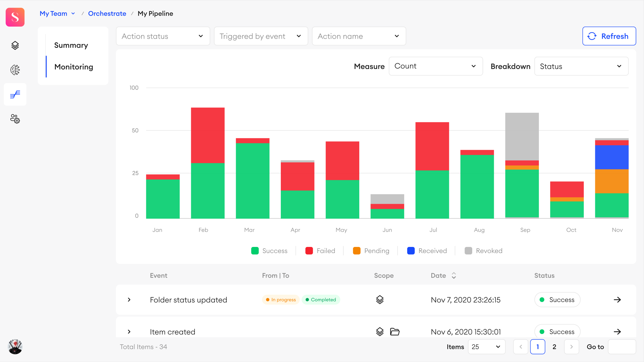Click arrow on Folder status updated row

(x=617, y=300)
